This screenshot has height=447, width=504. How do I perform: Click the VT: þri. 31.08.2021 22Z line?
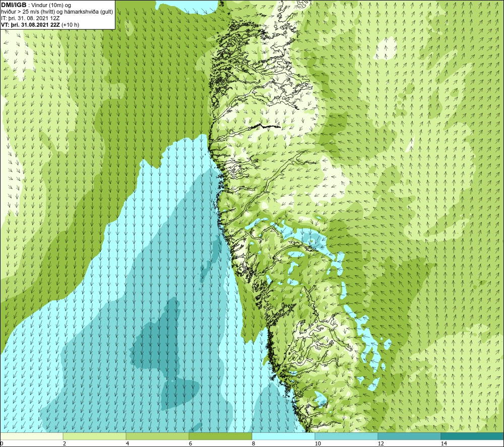pyautogui.click(x=40, y=25)
